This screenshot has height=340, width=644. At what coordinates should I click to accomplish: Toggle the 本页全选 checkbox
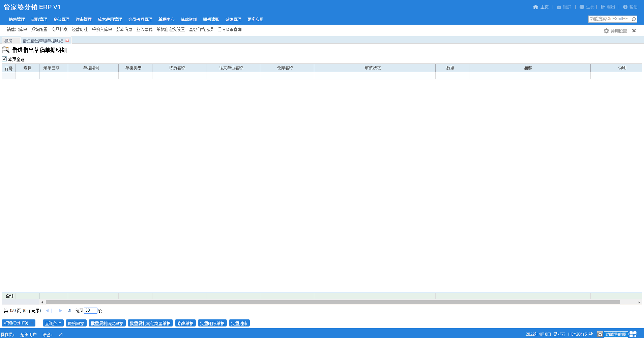coord(4,59)
